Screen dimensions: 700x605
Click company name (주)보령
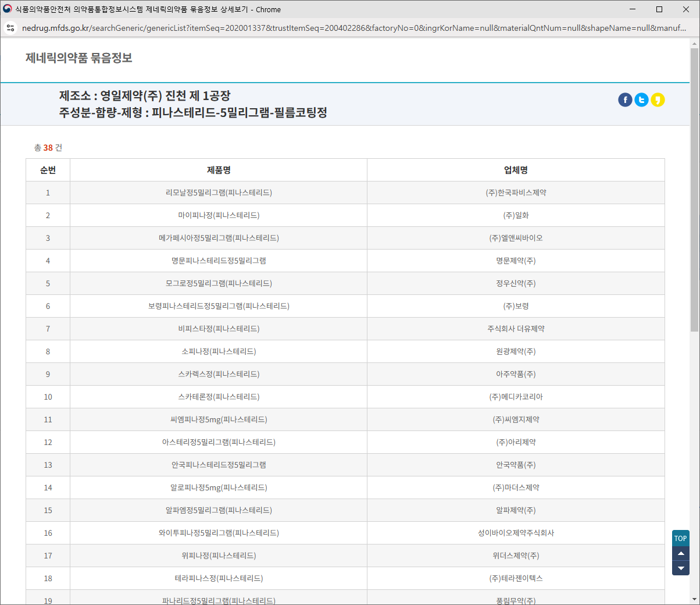click(x=516, y=306)
